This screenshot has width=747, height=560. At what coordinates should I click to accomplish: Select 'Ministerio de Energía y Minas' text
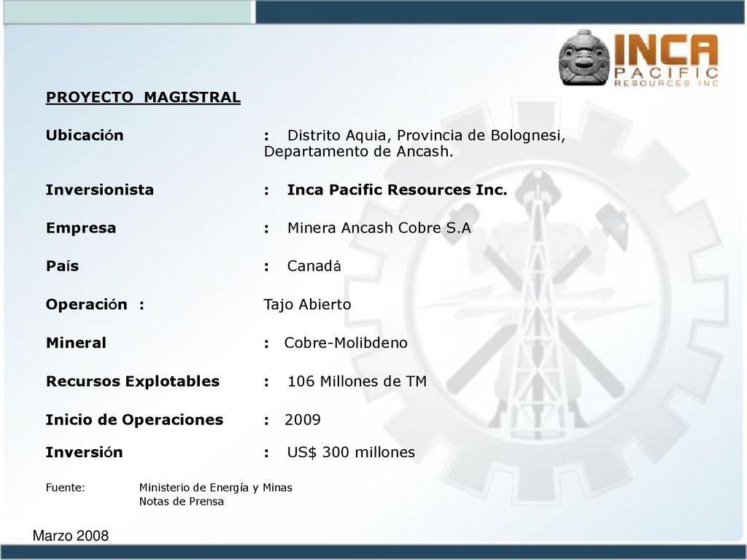[216, 488]
